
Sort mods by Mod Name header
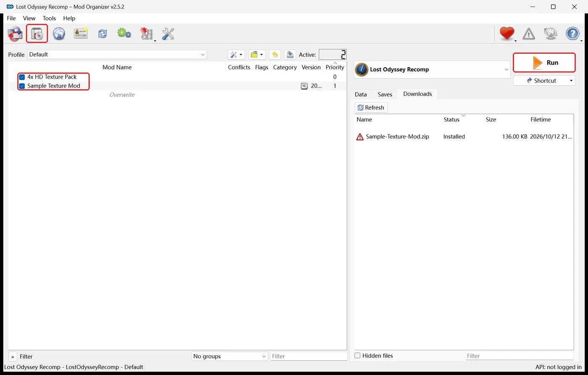click(117, 67)
